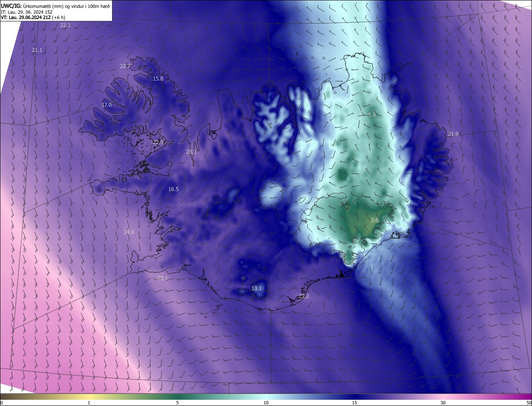Click the 5.8 value in the green area
Image resolution: width=532 pixels, height=406 pixels.
coord(372,115)
